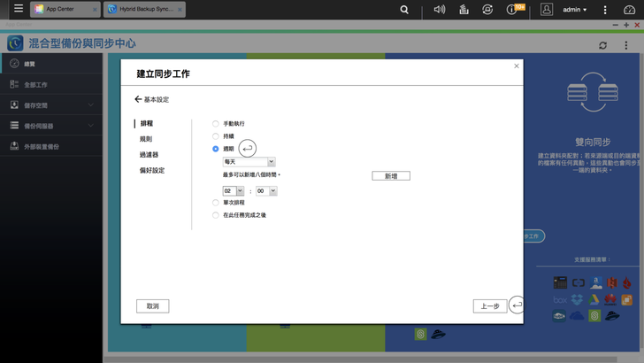644x363 pixels.
Task: Expand the 備份伺服器 sidebar chevron
Action: [91, 126]
